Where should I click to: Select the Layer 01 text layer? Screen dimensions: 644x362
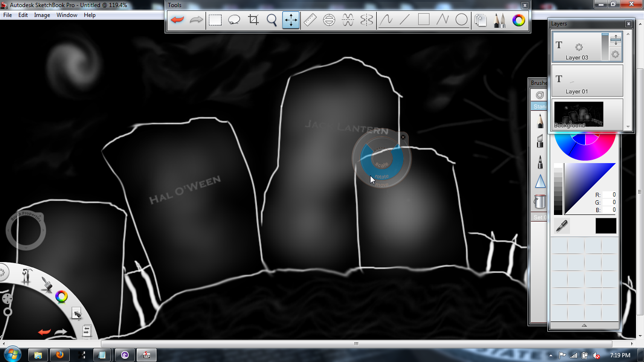coord(587,81)
